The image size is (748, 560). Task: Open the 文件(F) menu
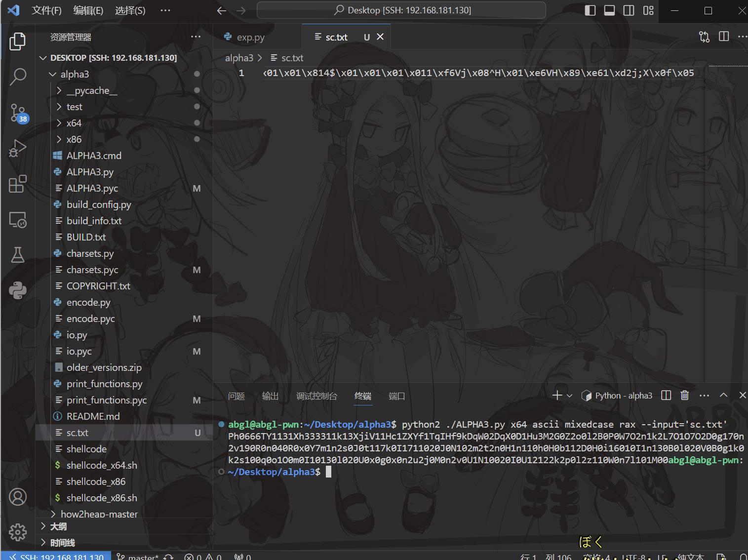point(46,10)
